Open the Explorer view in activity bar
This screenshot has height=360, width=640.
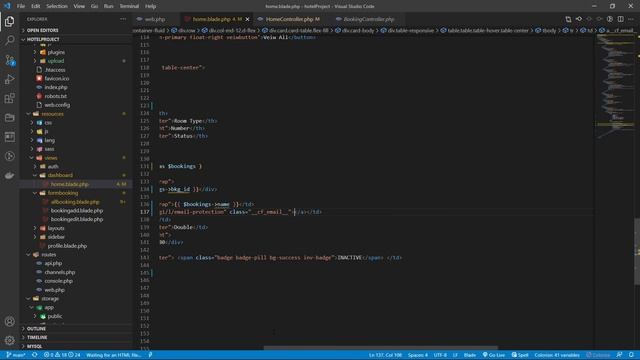tap(9, 21)
